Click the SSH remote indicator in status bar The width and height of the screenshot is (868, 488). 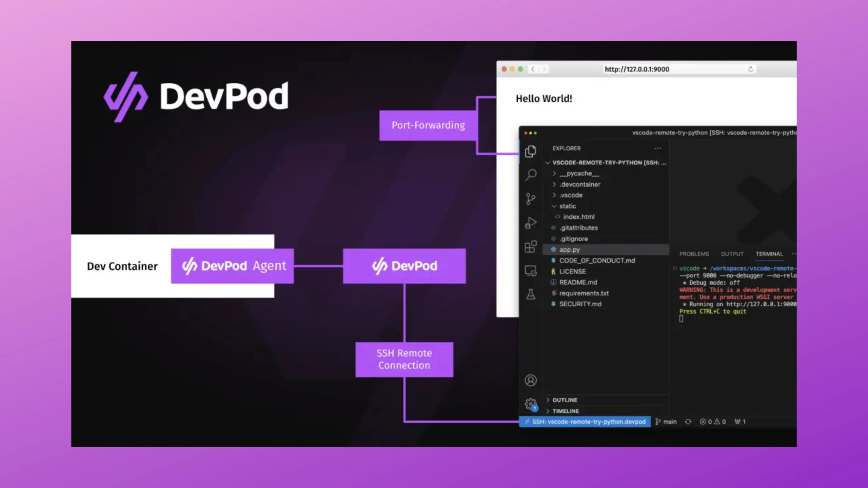(585, 422)
